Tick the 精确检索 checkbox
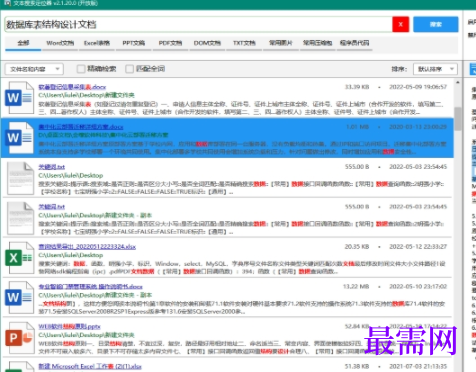This screenshot has width=476, height=372. click(x=81, y=69)
